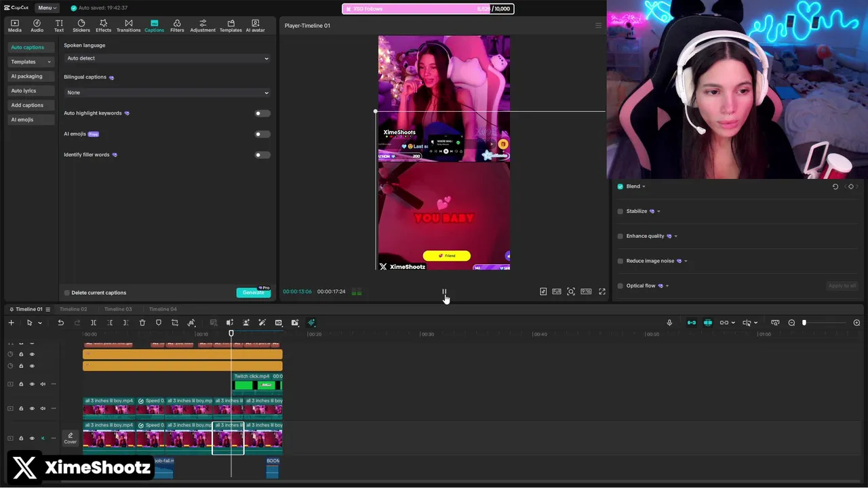Viewport: 868px width, 488px height.
Task: Expand the Enhance quality section arrow
Action: click(675, 236)
